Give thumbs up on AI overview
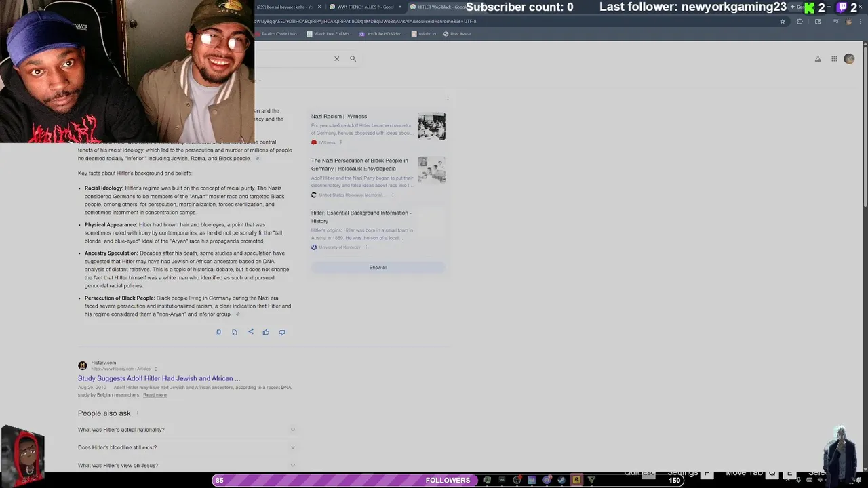Viewport: 868px width, 488px height. tap(266, 332)
